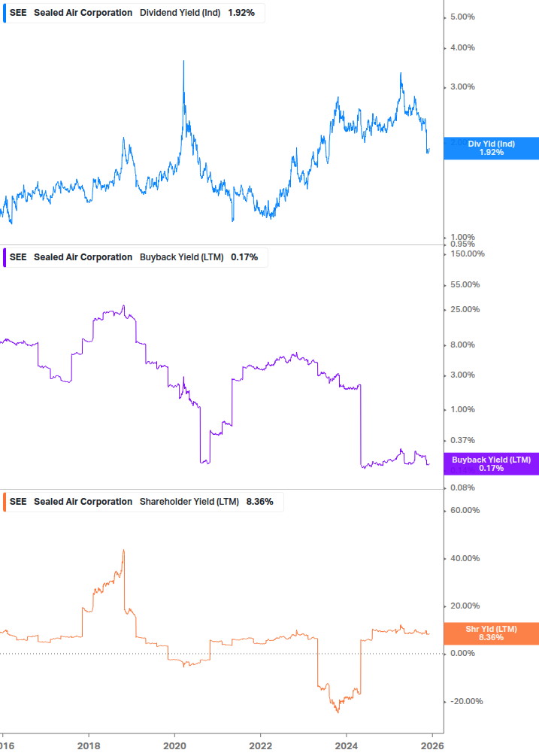This screenshot has width=539, height=756.
Task: Click the 0.00% y-axis label
Action: click(x=462, y=653)
